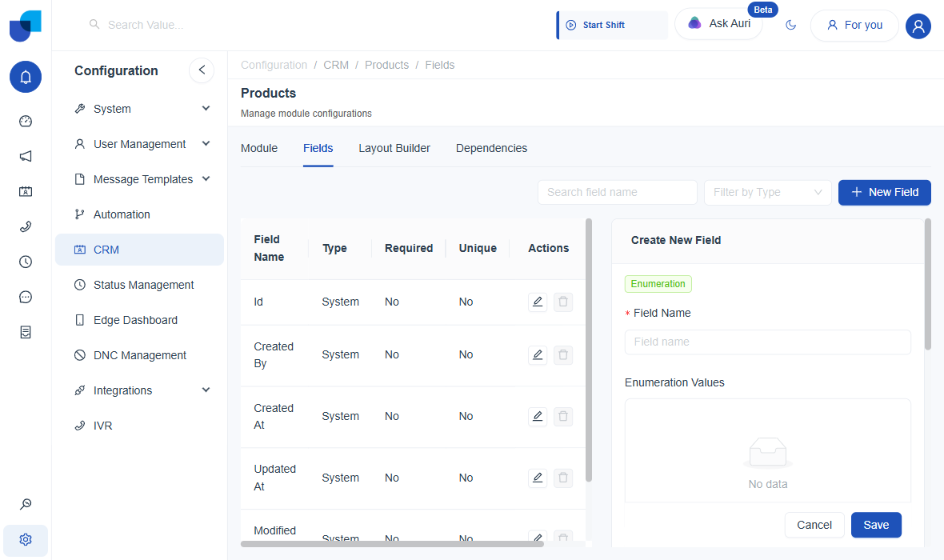The width and height of the screenshot is (944, 560).
Task: Cancel the new field creation
Action: click(x=814, y=525)
